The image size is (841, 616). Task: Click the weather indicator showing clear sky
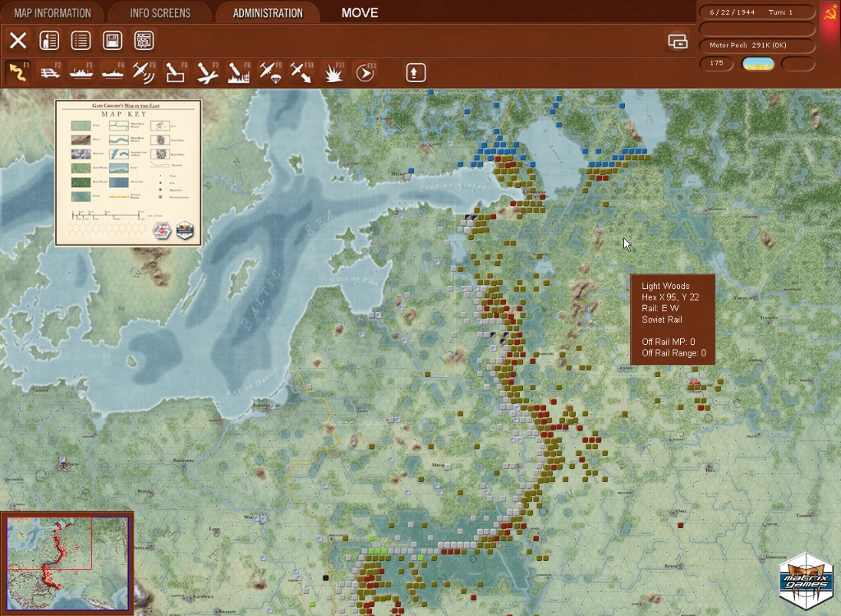758,64
